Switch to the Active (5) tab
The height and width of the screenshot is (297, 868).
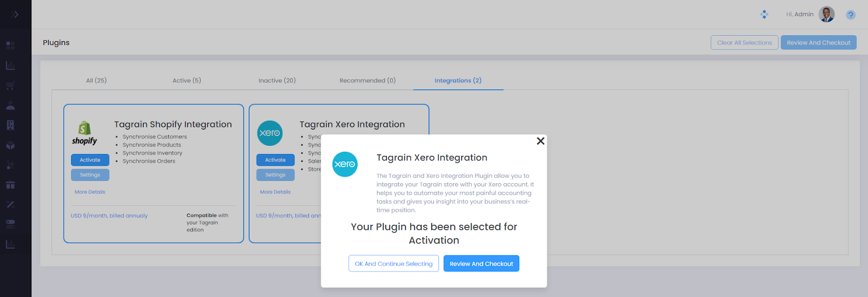[x=187, y=80]
